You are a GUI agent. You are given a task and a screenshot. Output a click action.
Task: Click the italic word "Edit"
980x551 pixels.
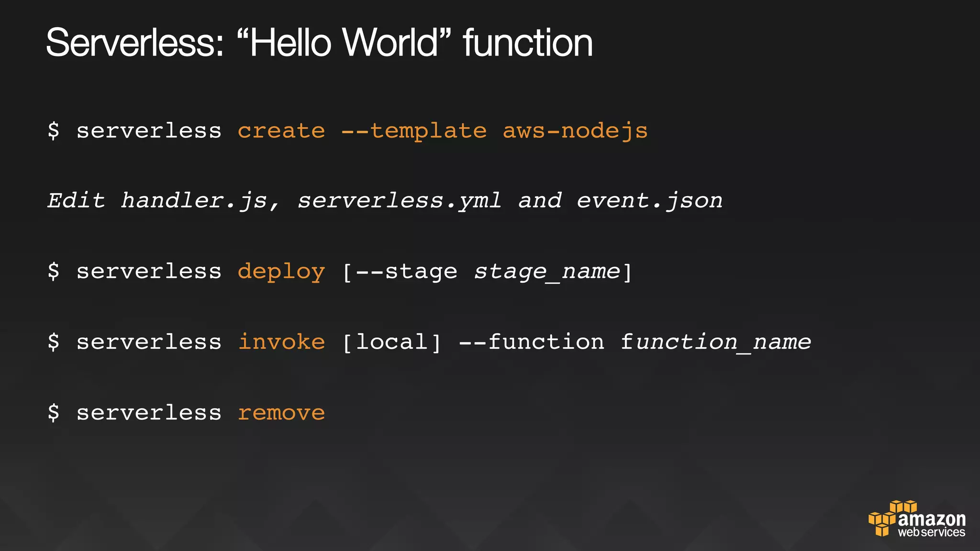[x=76, y=200]
